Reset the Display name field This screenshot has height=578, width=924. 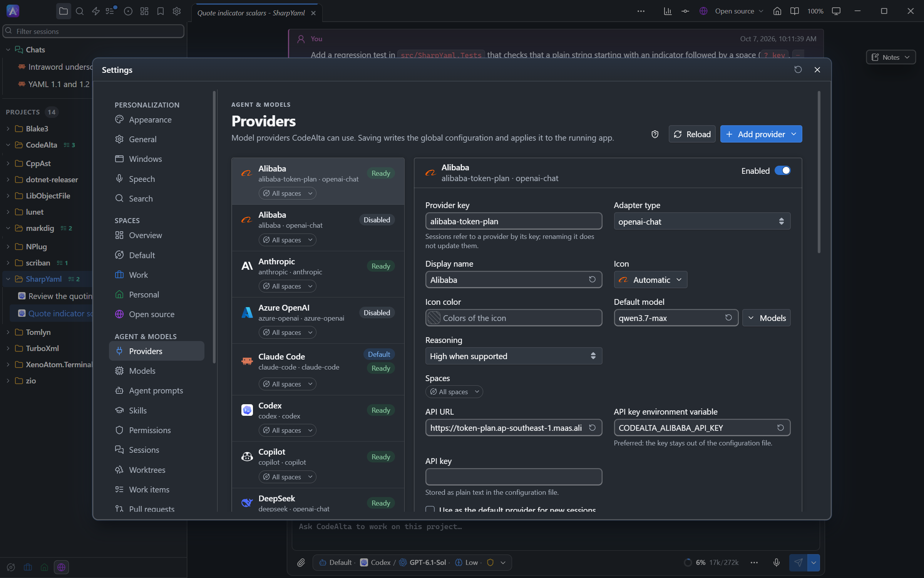[592, 279]
